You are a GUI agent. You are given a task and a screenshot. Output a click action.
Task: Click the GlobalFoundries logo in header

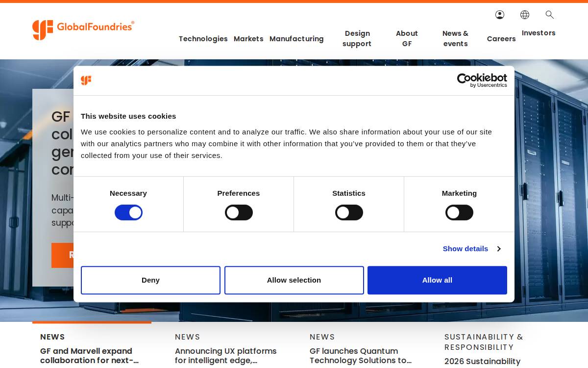83,30
